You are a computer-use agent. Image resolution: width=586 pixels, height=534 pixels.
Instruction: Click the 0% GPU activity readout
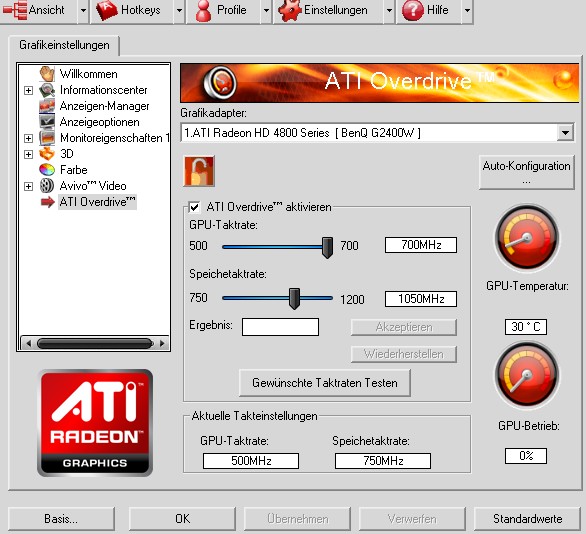[526, 456]
